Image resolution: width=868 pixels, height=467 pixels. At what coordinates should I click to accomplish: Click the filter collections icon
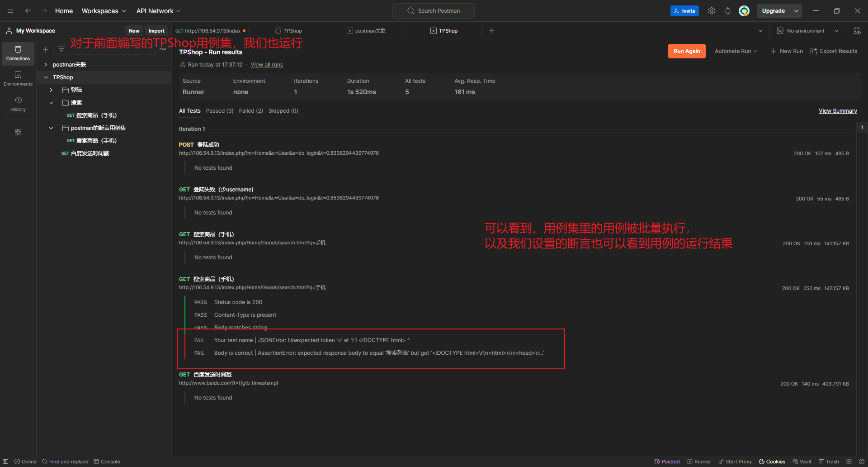pyautogui.click(x=61, y=49)
